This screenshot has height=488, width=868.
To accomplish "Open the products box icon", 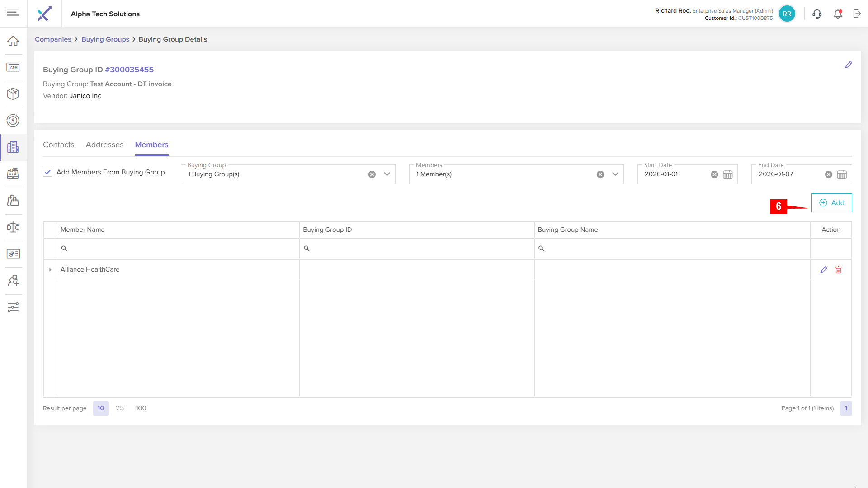I will tap(13, 94).
